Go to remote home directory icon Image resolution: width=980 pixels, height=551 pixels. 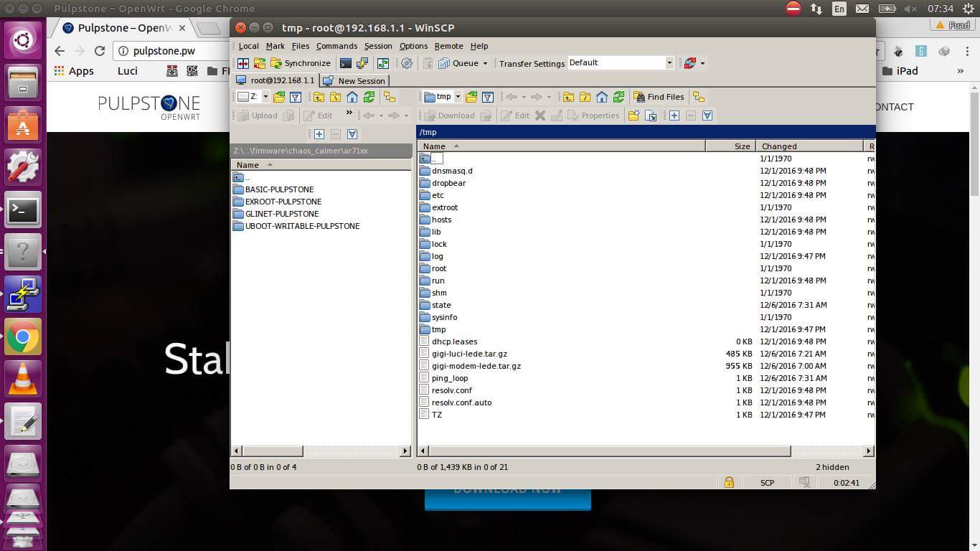[x=601, y=97]
